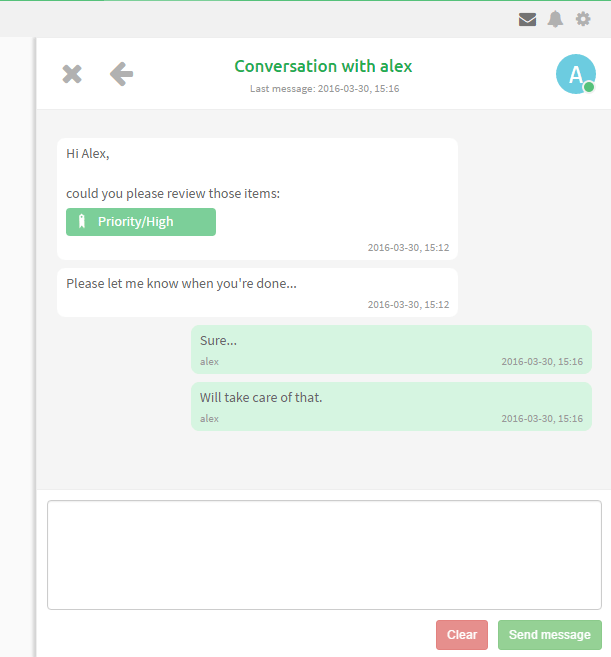The width and height of the screenshot is (611, 657).
Task: Click the alex sender label under "Sure..."
Action: tap(209, 362)
